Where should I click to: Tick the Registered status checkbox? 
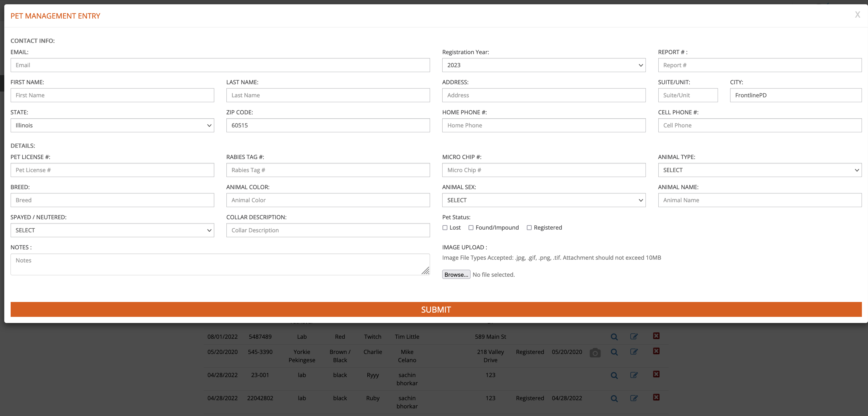[x=529, y=228]
